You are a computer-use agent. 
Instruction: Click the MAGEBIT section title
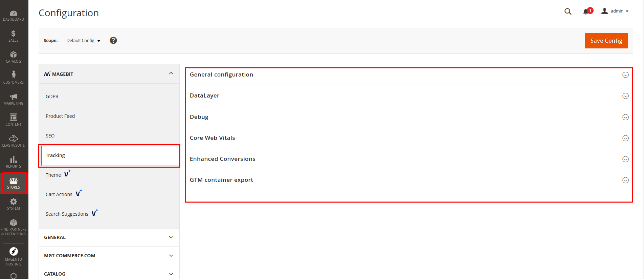63,74
